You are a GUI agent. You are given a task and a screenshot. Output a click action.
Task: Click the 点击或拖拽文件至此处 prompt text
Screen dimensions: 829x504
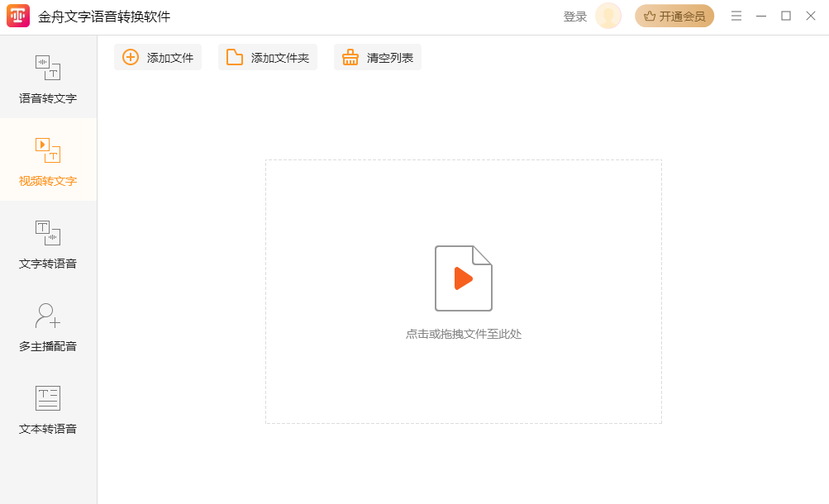pos(463,334)
